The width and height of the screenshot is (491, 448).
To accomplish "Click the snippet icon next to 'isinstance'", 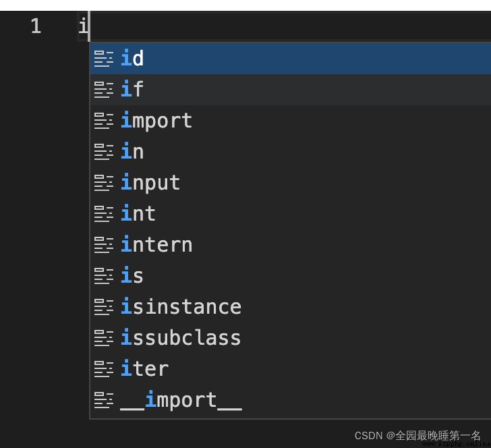I will 104,307.
